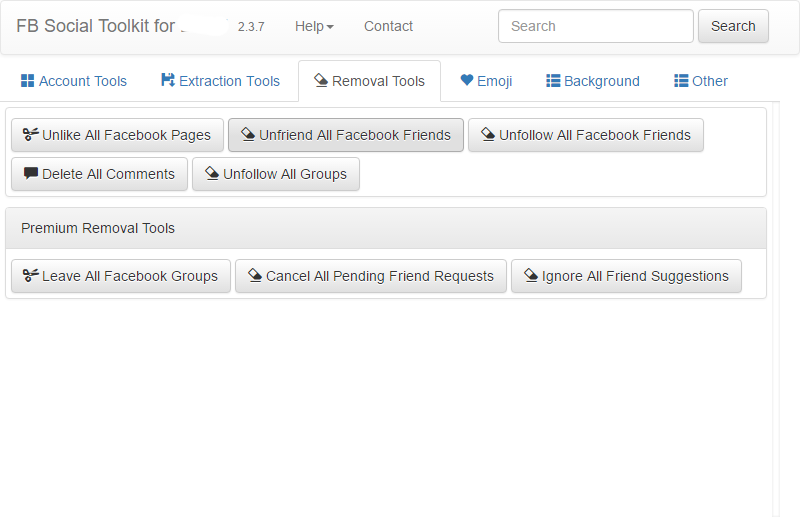This screenshot has height=522, width=800.
Task: Run Cancel All Pending Friend Requests
Action: point(371,276)
